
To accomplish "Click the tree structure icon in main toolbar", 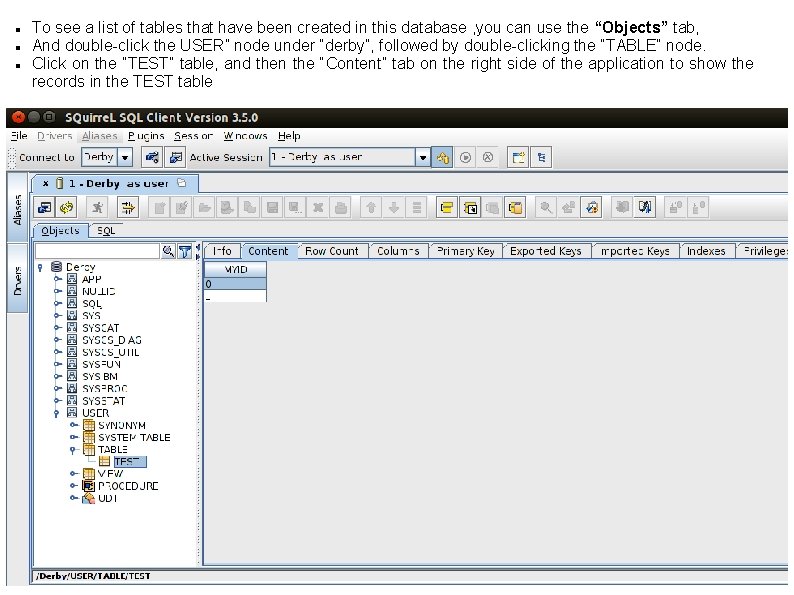I will coord(541,157).
